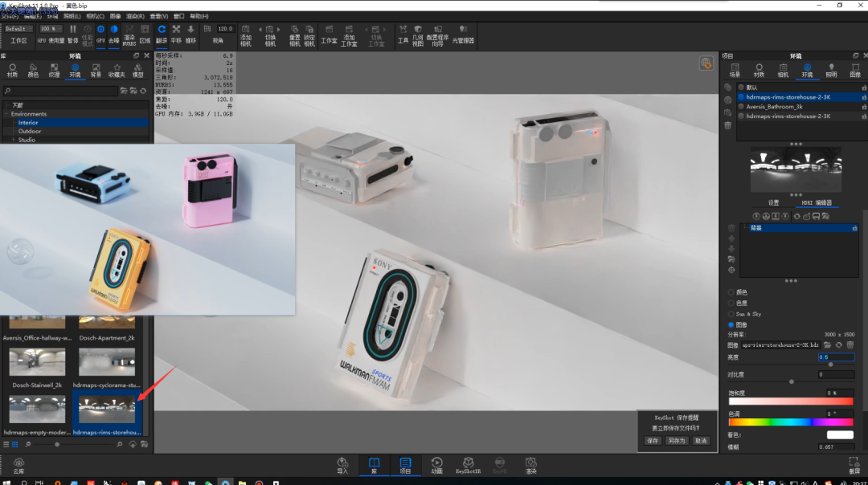Open the 光管理器 light manager
868x485 pixels.
point(463,32)
